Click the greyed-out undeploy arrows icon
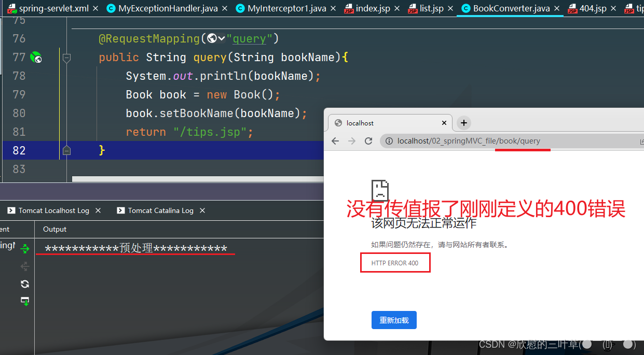 coord(24,266)
